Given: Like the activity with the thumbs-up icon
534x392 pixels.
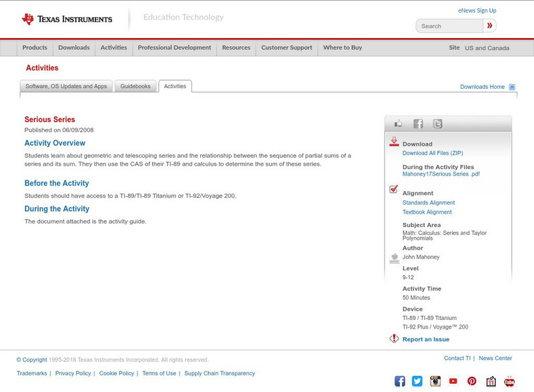Looking at the screenshot, I should [398, 124].
